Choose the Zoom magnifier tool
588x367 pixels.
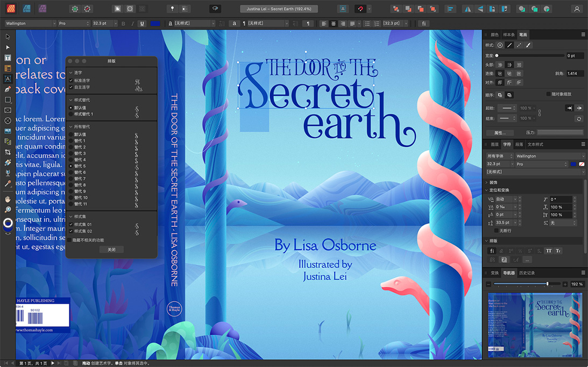coord(8,210)
